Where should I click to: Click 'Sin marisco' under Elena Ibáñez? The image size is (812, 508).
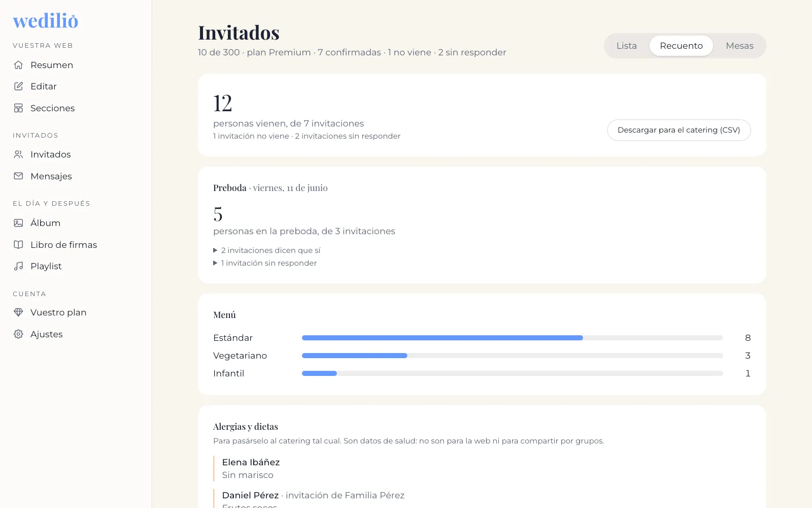click(248, 475)
